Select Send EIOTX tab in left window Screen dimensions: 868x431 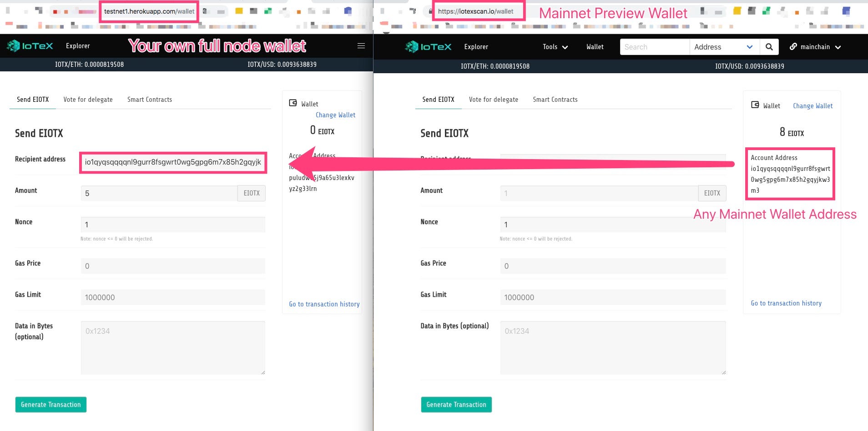[33, 100]
